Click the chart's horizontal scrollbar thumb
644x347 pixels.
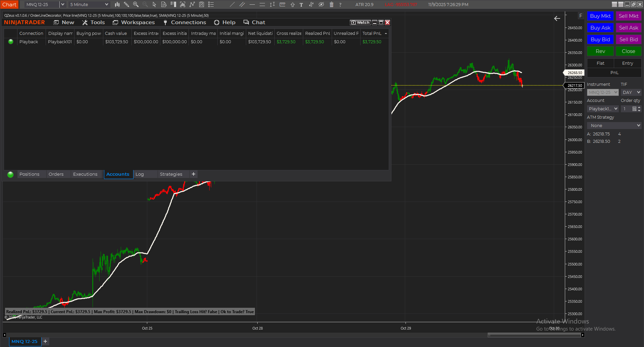tap(535, 335)
